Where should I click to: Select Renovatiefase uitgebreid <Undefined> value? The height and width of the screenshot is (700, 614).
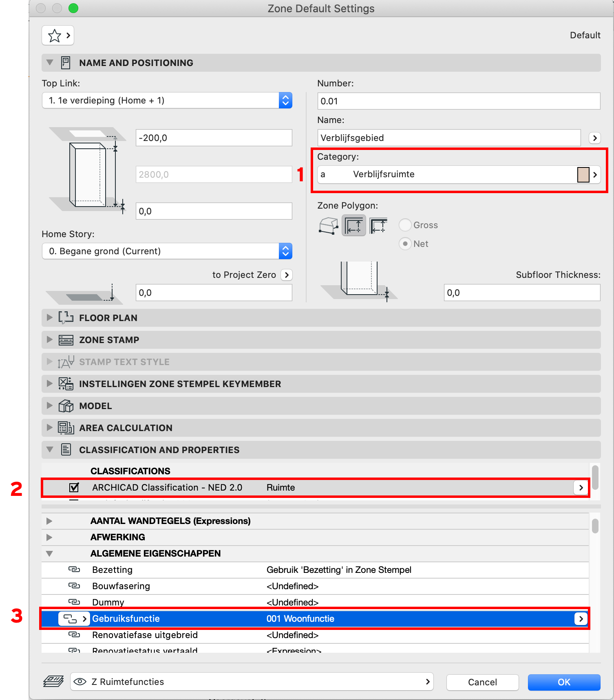tap(292, 635)
